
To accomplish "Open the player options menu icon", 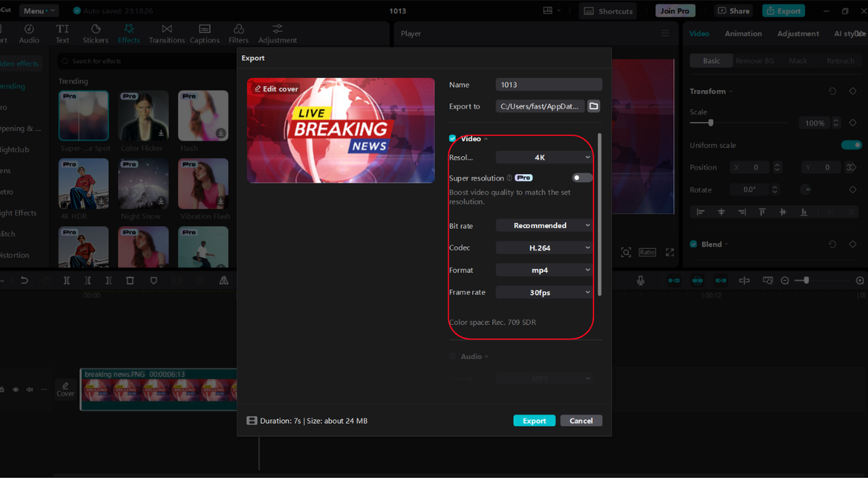I will coord(665,33).
